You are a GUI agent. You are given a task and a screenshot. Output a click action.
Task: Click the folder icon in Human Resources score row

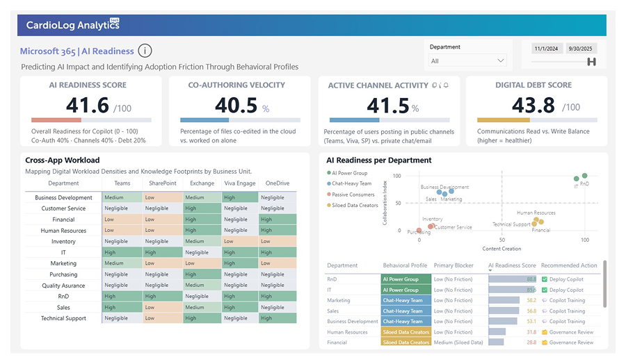544,332
